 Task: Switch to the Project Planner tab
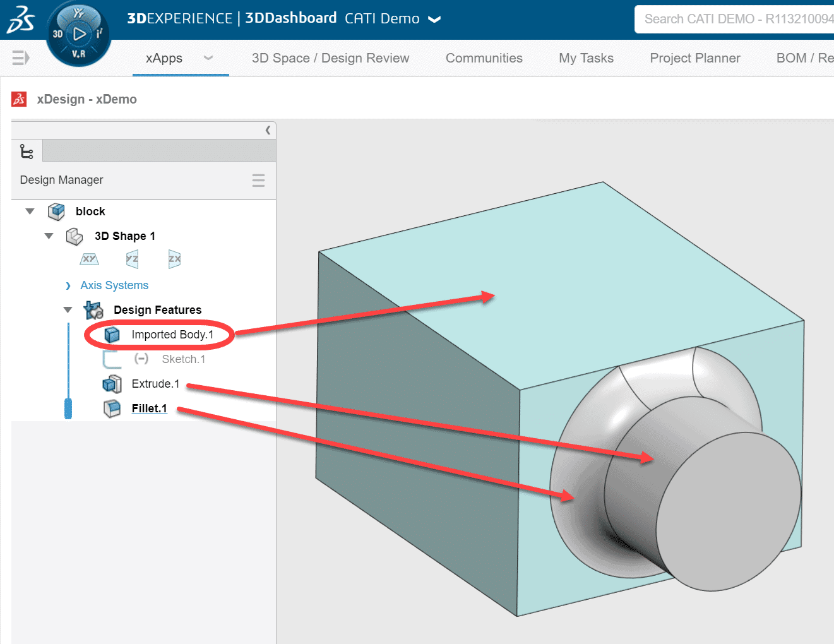coord(695,58)
